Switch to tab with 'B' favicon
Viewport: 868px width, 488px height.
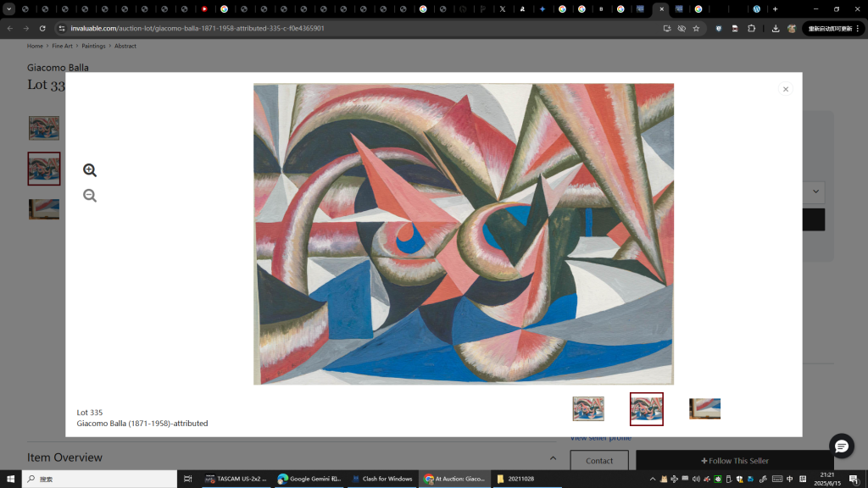pyautogui.click(x=601, y=8)
